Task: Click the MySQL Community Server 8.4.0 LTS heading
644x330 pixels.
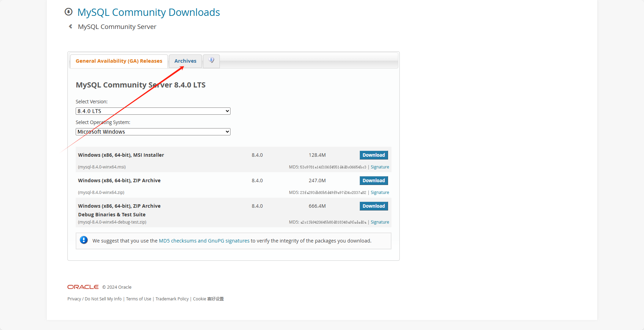Action: tap(141, 85)
